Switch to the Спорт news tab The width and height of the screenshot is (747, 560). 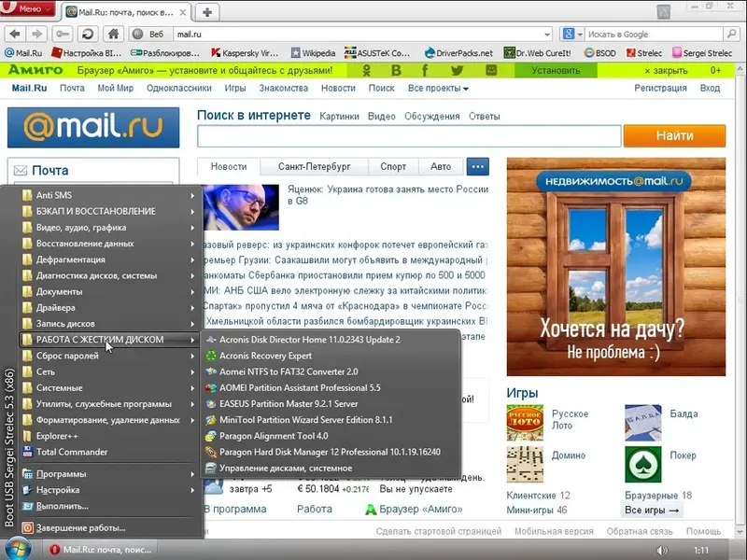pyautogui.click(x=393, y=167)
